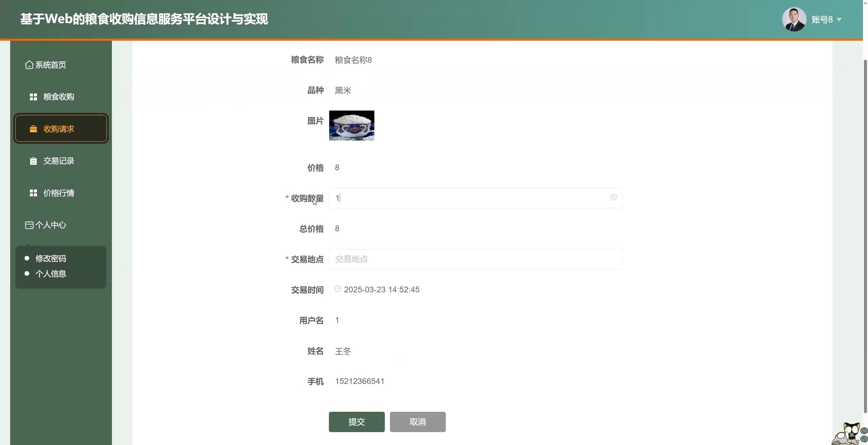
Task: Click the clock icon beside 交易时间
Action: pyautogui.click(x=338, y=289)
